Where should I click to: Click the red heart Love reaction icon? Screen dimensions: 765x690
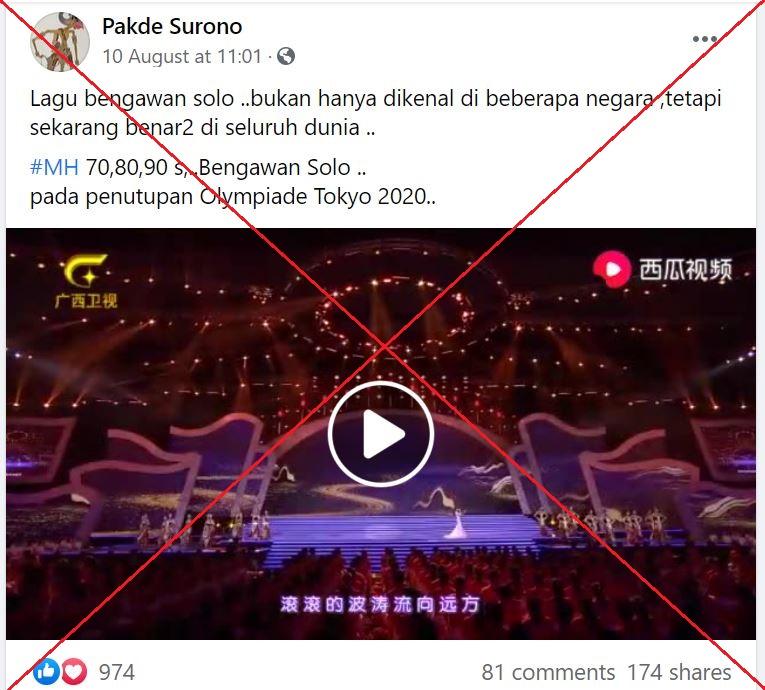[74, 671]
